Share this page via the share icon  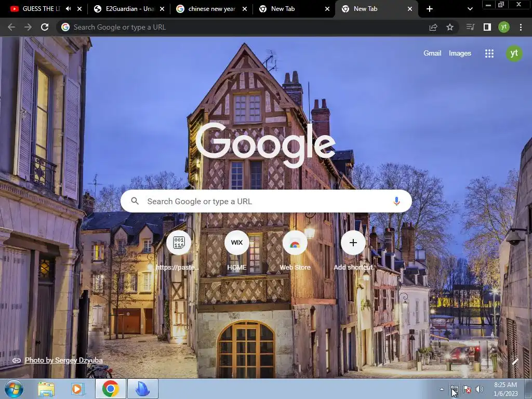pos(433,27)
